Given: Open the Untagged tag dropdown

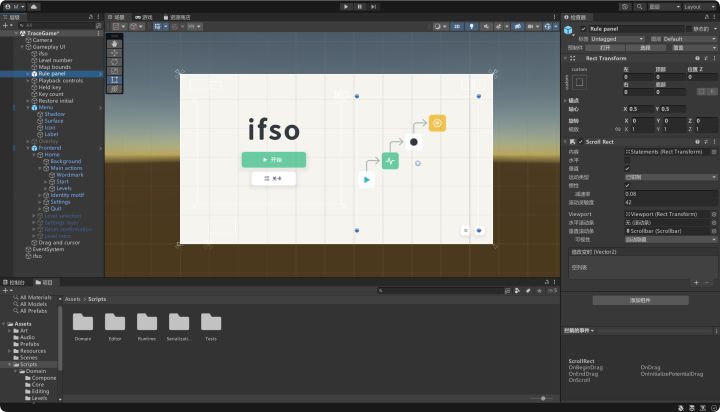Looking at the screenshot, I should 617,39.
